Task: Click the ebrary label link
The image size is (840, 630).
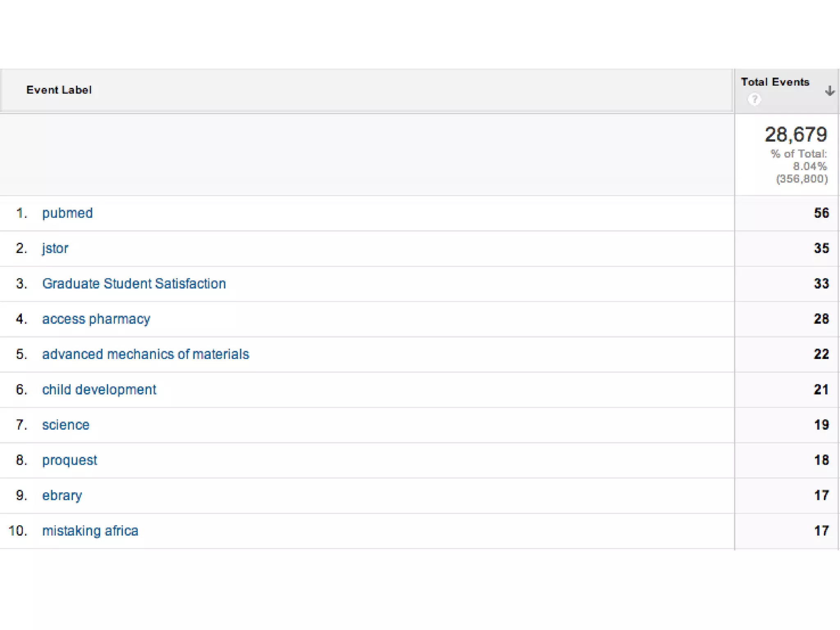Action: point(62,495)
